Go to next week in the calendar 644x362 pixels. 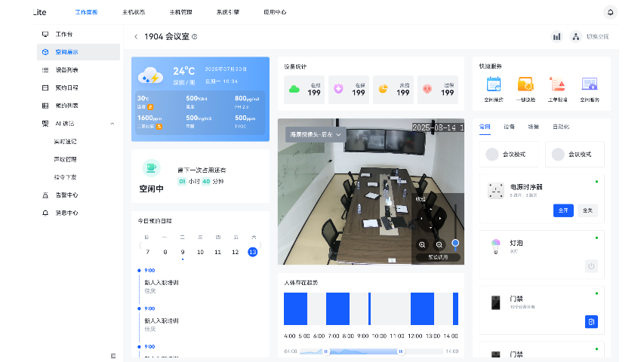point(260,245)
